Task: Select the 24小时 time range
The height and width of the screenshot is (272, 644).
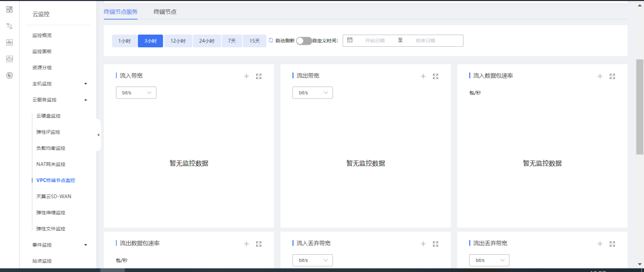Action: (206, 41)
